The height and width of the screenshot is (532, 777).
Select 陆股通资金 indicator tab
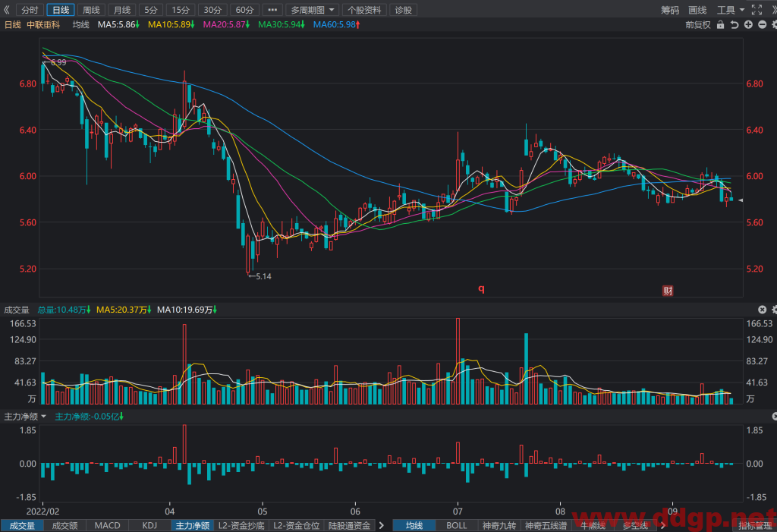tap(349, 526)
